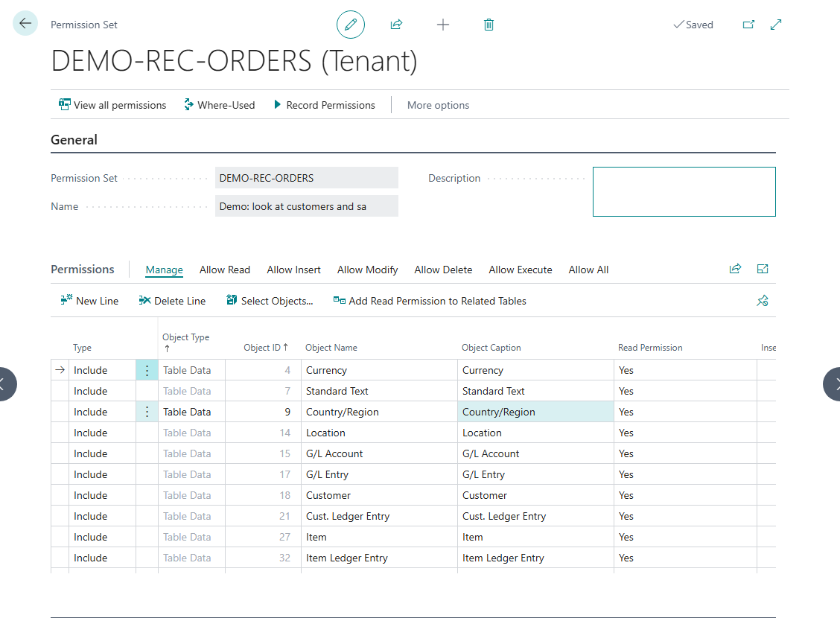Screen dimensions: 840x618
Task: Add a New Line
Action: coord(89,300)
